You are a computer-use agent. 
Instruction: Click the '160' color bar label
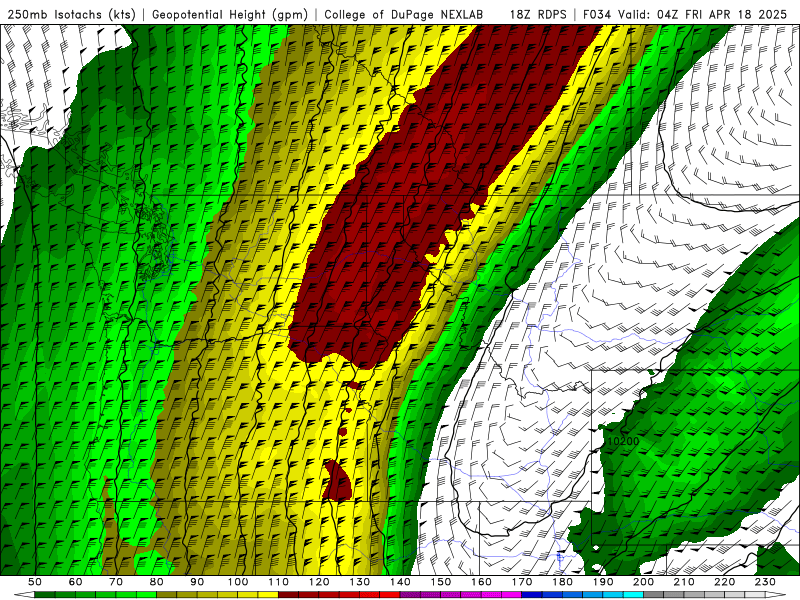(x=481, y=582)
